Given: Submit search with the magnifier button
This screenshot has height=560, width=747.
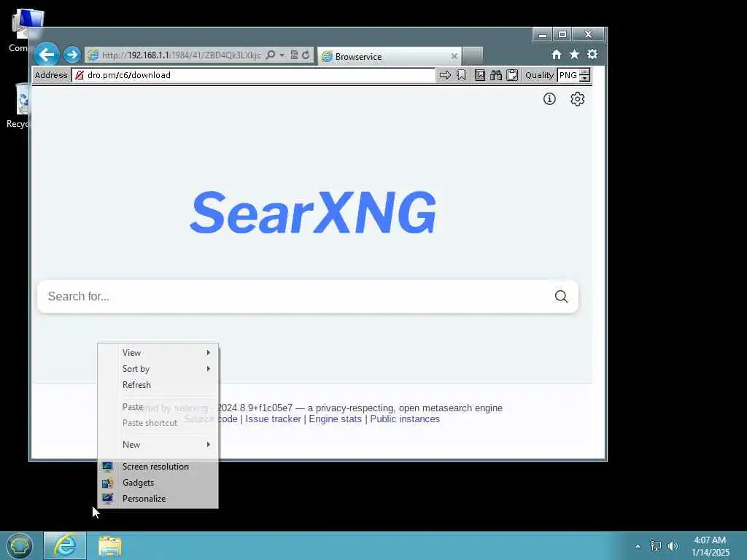Looking at the screenshot, I should coord(561,297).
